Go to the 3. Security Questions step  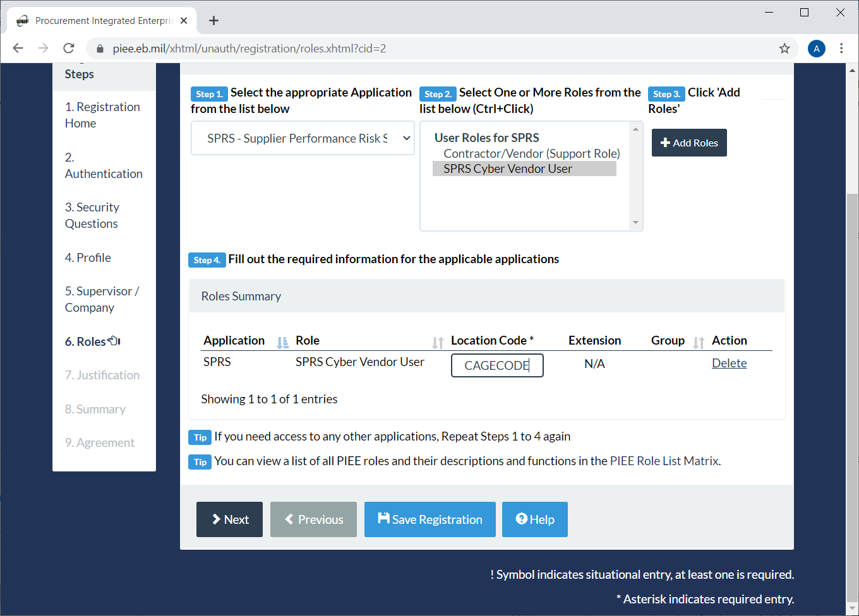point(92,215)
